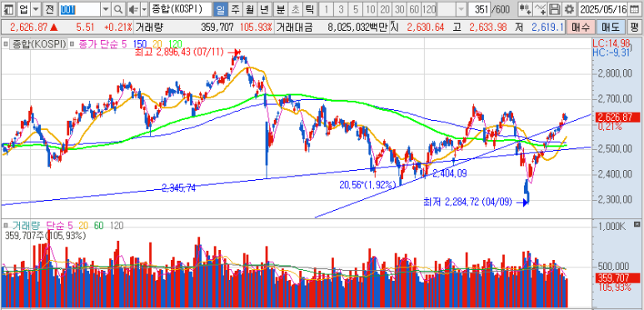Image resolution: width=644 pixels, height=310 pixels.
Task: Click the add indicator line icon
Action: [x=542, y=9]
